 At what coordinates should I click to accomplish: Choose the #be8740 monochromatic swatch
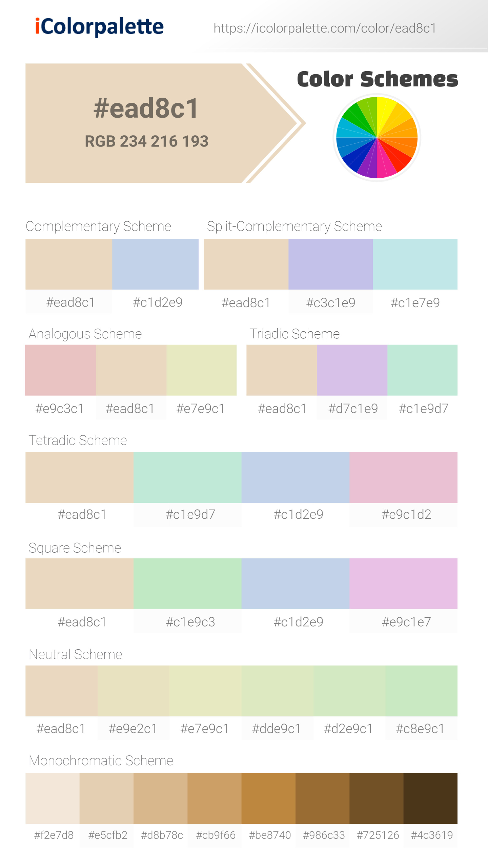[x=268, y=798]
